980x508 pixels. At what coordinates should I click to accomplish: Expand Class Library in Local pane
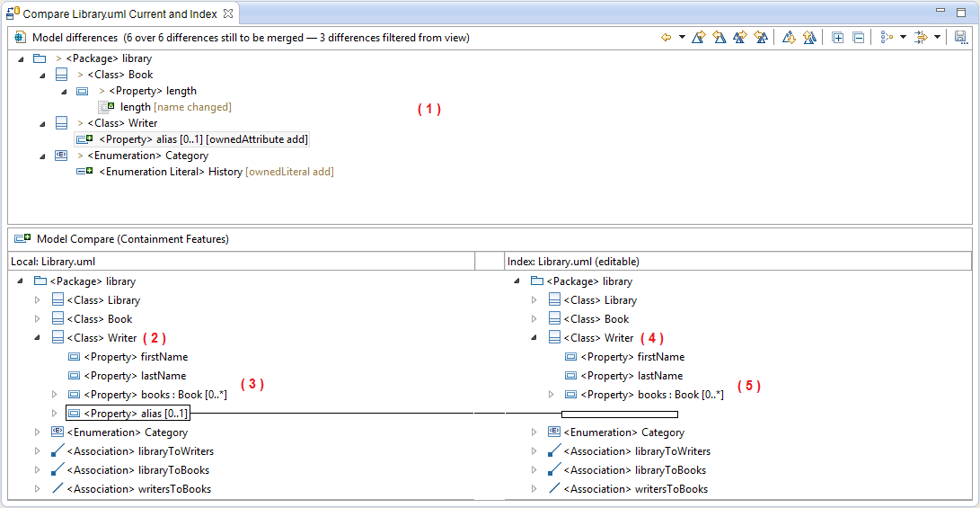pos(38,300)
